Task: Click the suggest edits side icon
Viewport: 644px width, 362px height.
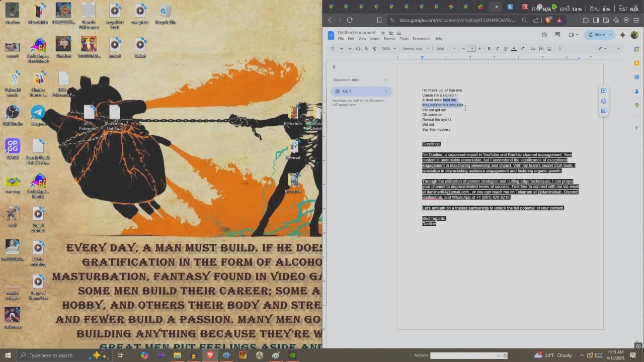Action: (604, 111)
